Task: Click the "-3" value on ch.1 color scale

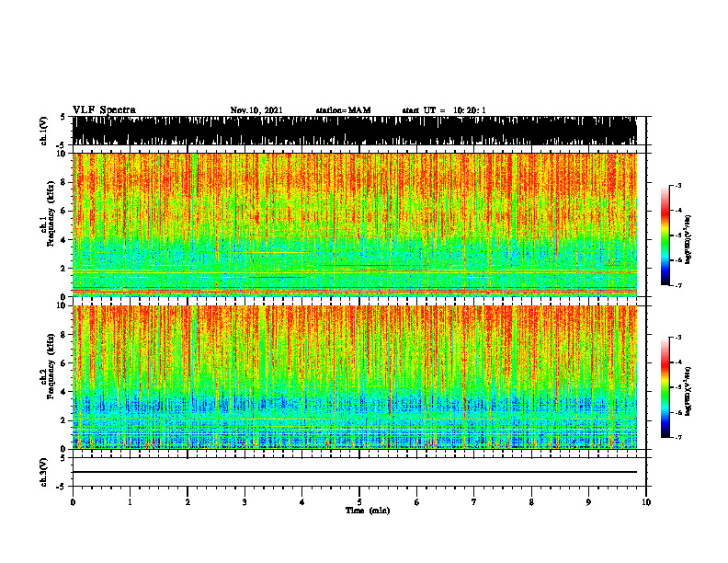Action: [x=678, y=186]
